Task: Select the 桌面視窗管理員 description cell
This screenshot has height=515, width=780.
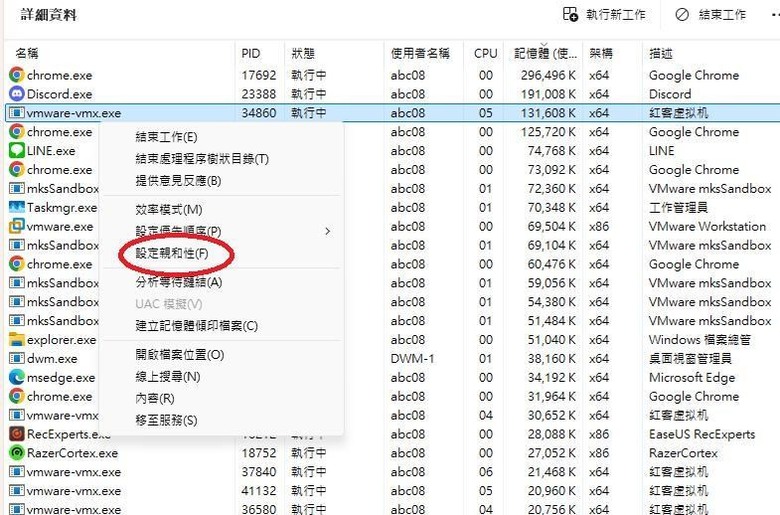Action: pyautogui.click(x=690, y=359)
